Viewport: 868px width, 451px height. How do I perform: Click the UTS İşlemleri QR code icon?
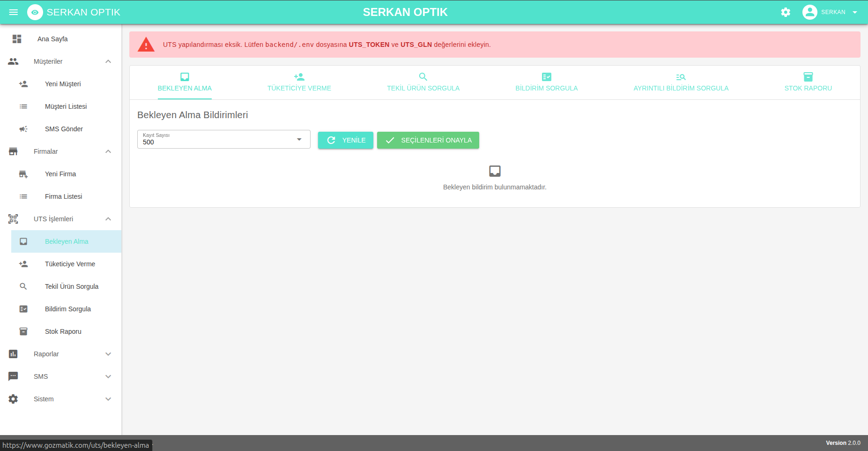pyautogui.click(x=13, y=219)
